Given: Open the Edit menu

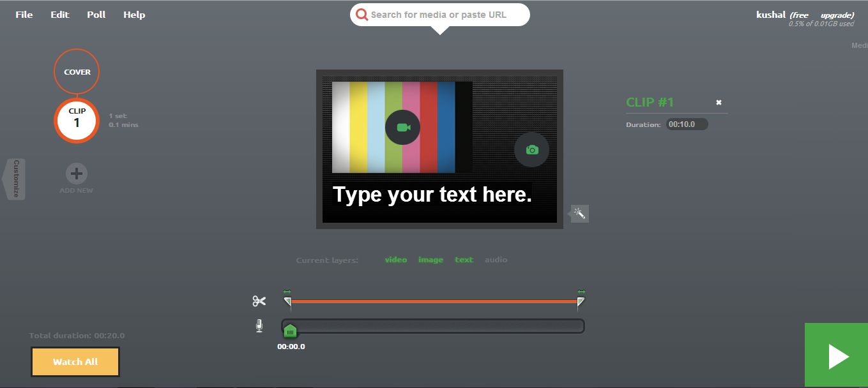Looking at the screenshot, I should [60, 15].
